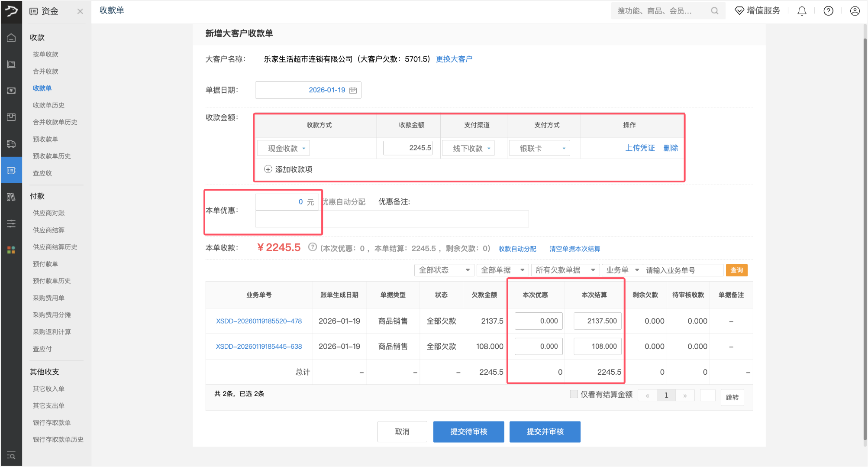Click the 更换大客户 link
868x467 pixels.
coord(454,59)
